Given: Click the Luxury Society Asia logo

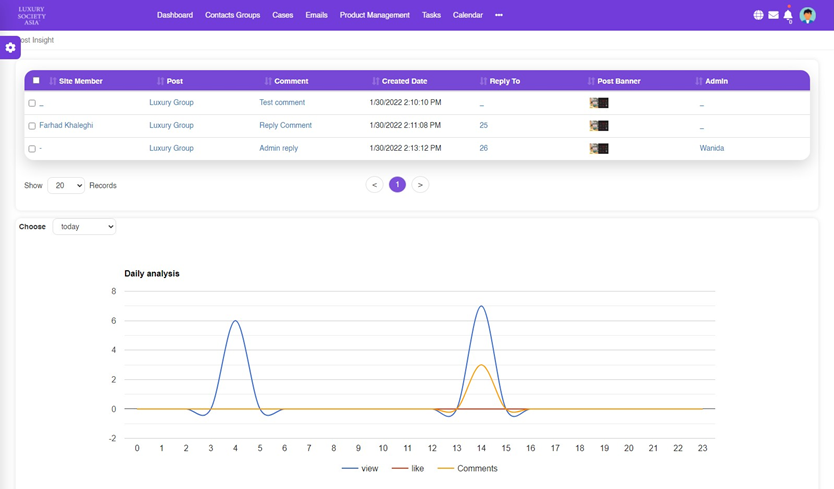Looking at the screenshot, I should [32, 15].
